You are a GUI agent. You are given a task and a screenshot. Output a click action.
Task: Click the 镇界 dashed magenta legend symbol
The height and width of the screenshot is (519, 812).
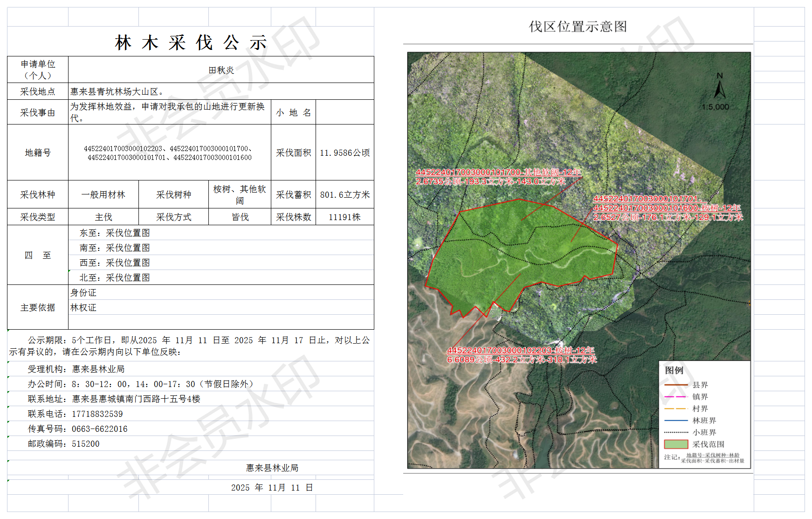tap(676, 397)
